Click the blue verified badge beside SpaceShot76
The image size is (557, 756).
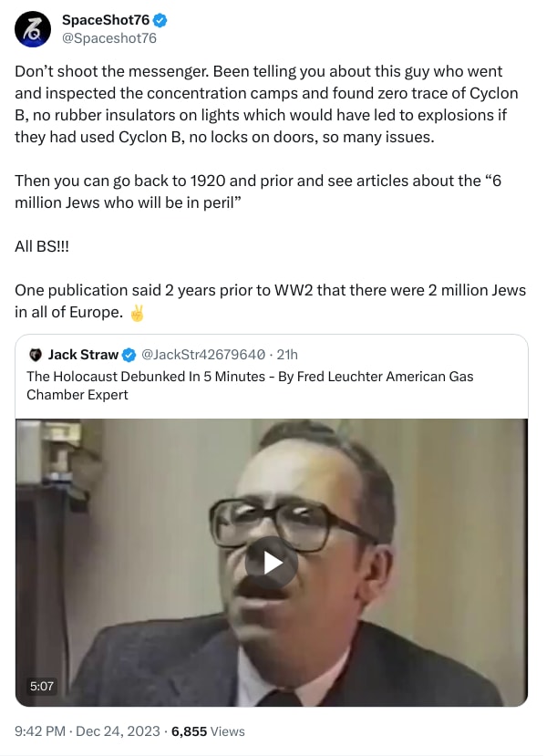160,20
